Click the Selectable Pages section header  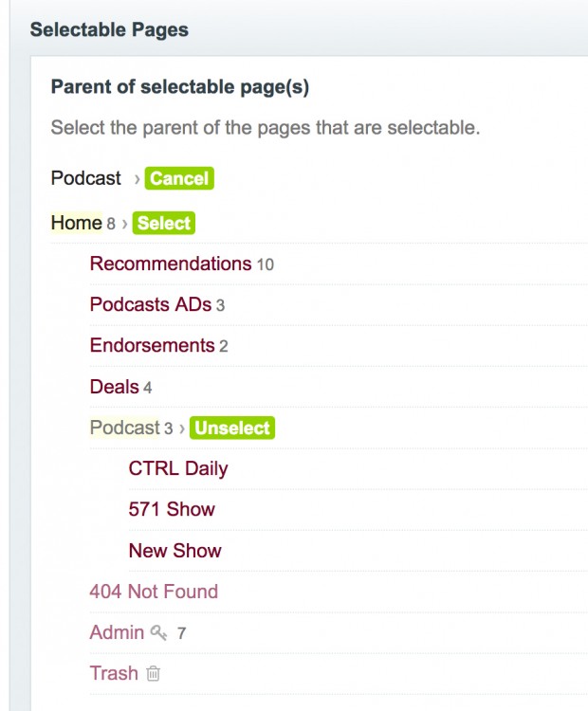point(109,29)
